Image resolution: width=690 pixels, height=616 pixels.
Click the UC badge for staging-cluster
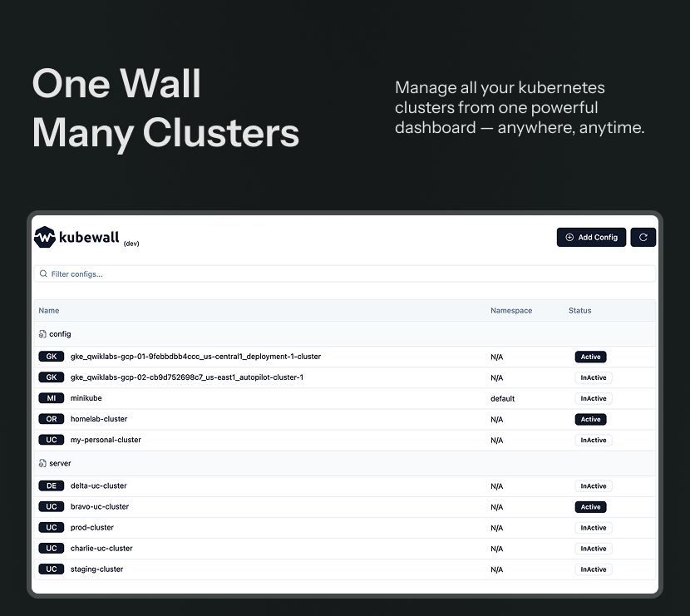(51, 569)
